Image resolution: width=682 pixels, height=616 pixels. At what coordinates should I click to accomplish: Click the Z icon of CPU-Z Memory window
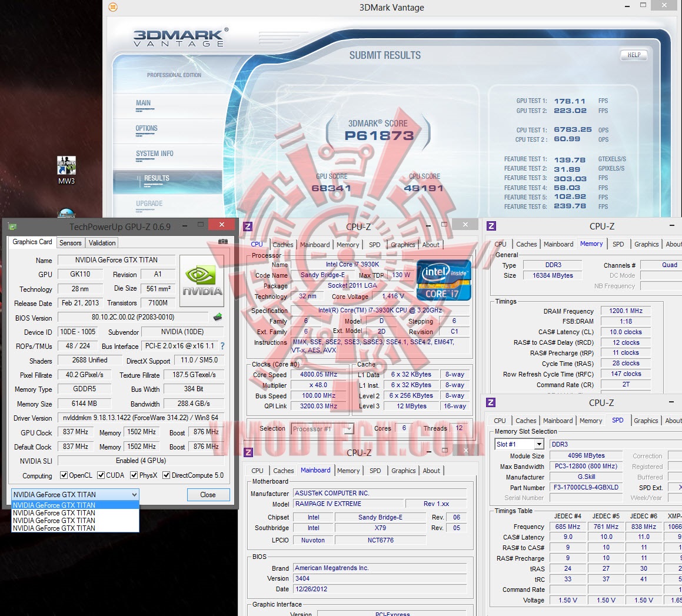491,226
